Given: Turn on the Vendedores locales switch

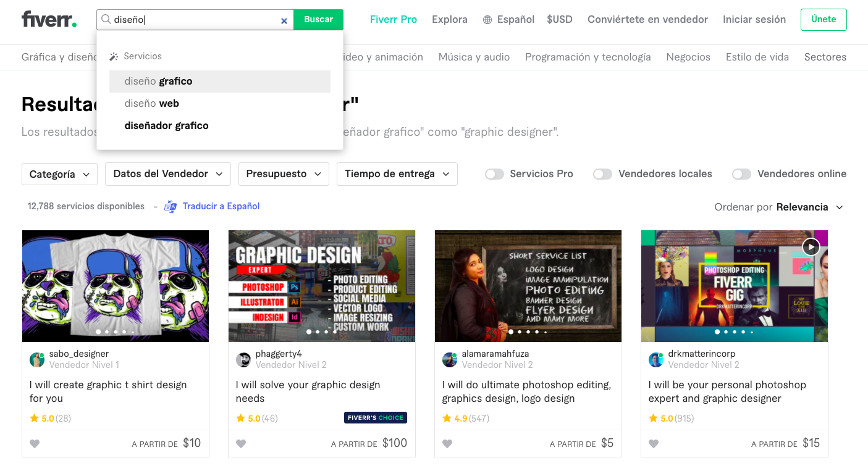Looking at the screenshot, I should pos(602,174).
